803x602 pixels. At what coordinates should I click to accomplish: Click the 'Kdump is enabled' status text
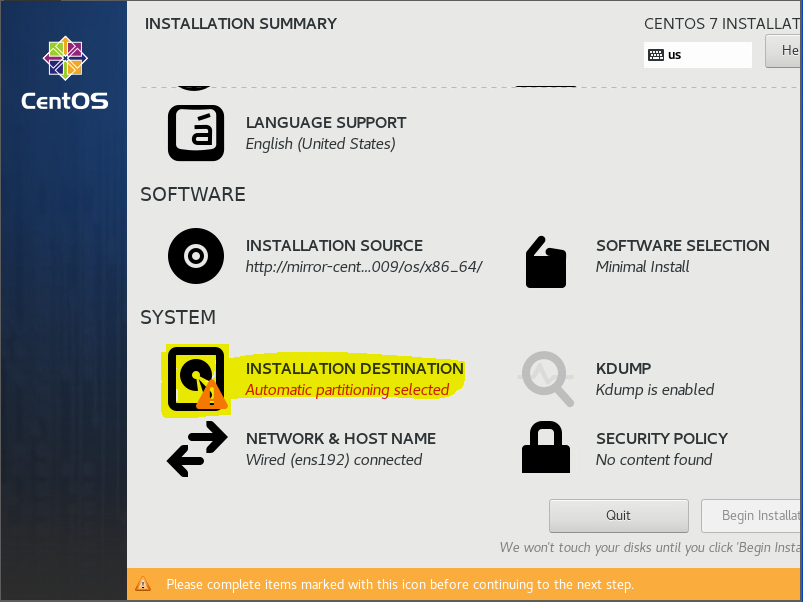pos(654,390)
